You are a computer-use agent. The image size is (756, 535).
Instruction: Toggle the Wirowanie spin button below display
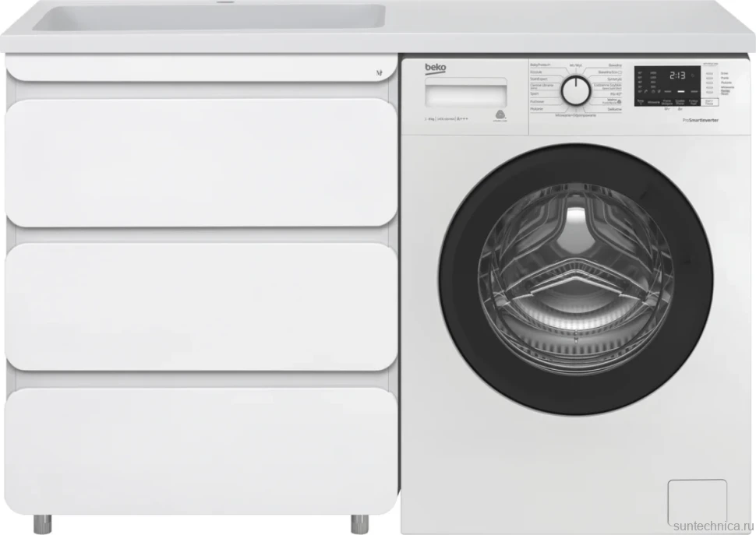click(654, 102)
